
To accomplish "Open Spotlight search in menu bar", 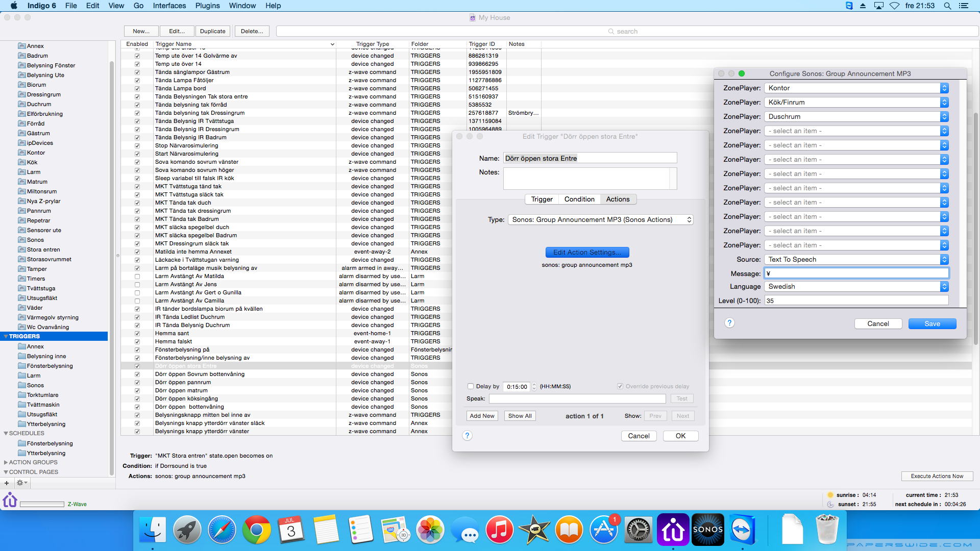I will (x=947, y=6).
